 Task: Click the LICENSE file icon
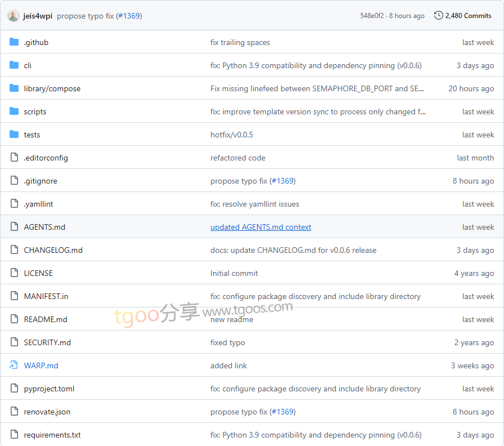coord(14,273)
